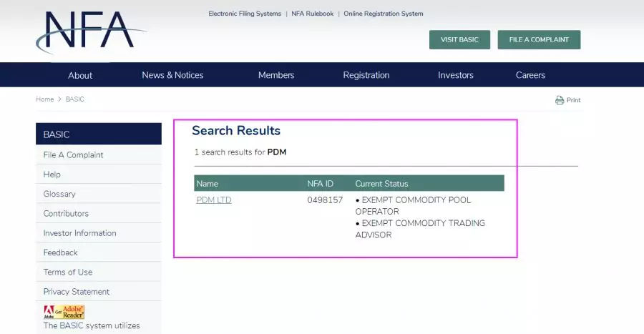Open the Registration menu
This screenshot has width=644, height=334.
[366, 75]
